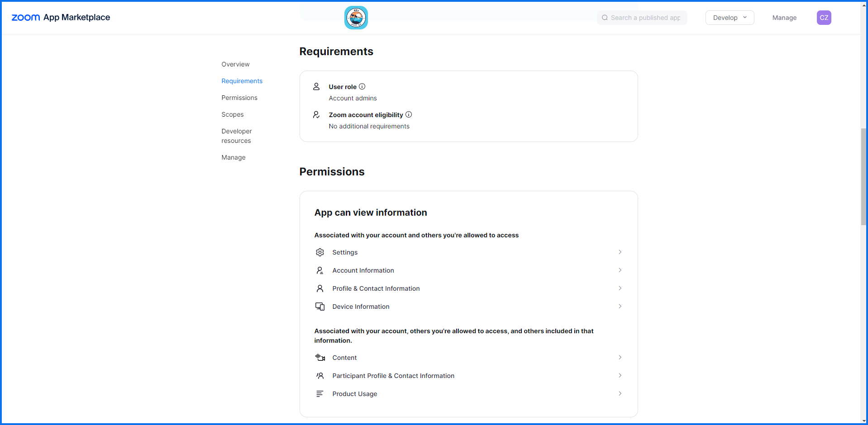
Task: Go to Overview in side navigation
Action: [x=235, y=64]
